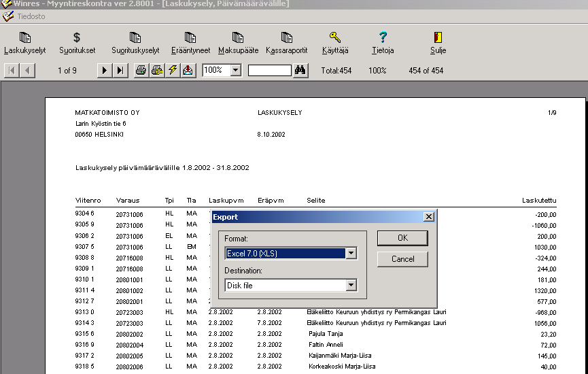The width and height of the screenshot is (588, 374).
Task: Open printer setup icon
Action: click(157, 71)
